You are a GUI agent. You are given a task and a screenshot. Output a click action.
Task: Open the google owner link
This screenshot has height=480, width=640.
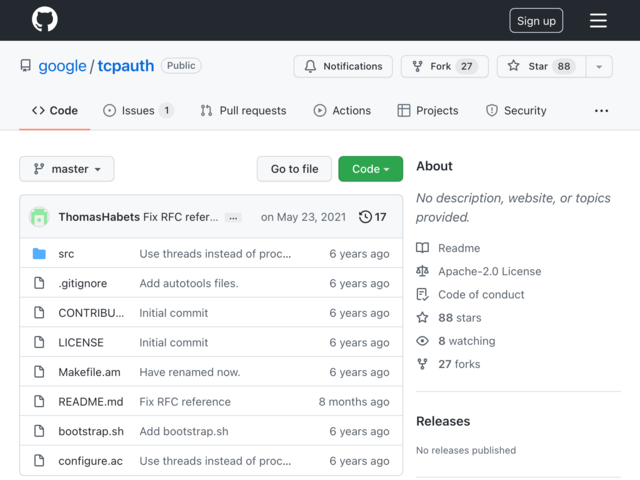pos(62,66)
